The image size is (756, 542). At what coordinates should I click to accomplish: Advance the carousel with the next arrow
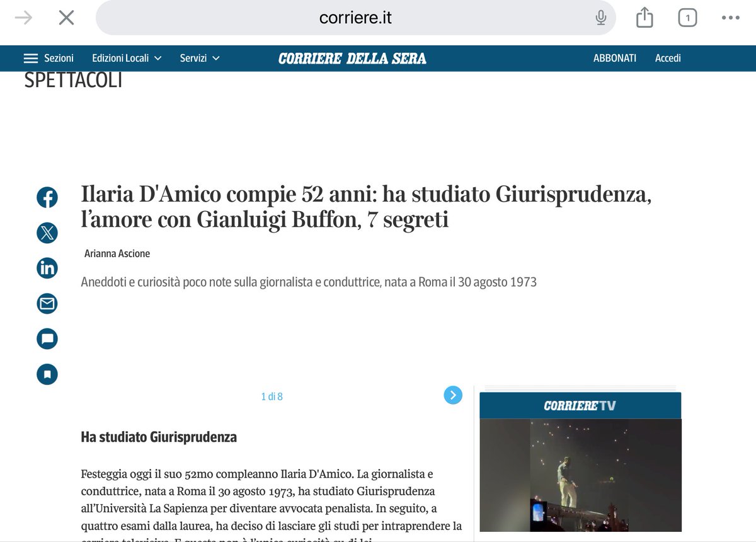click(452, 395)
